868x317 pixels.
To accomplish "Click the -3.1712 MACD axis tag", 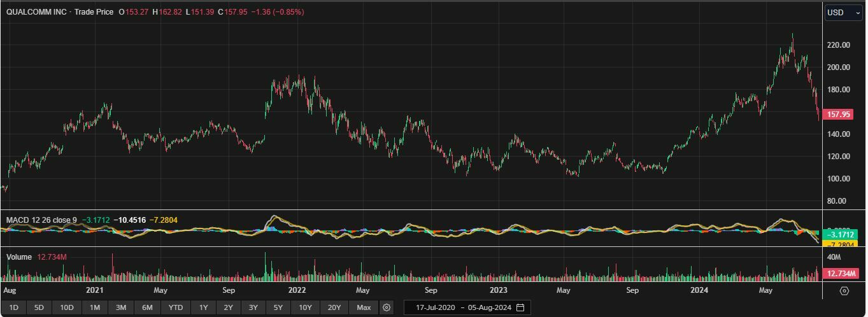I will [x=840, y=234].
